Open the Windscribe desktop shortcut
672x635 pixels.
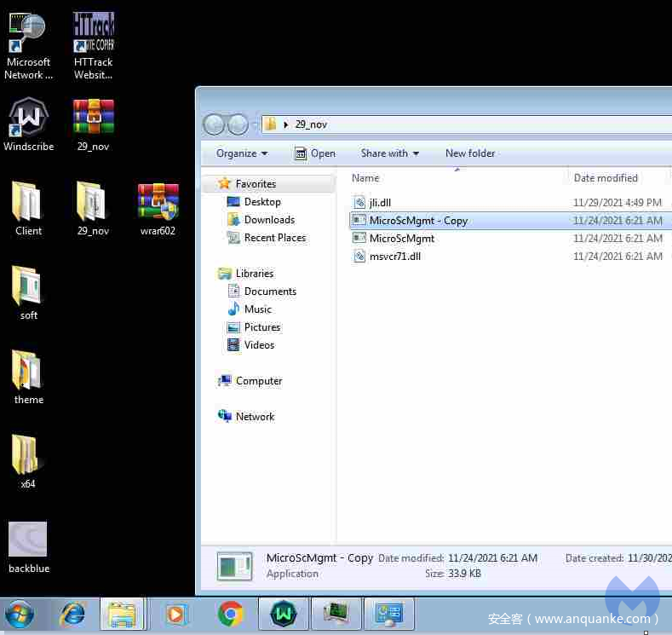click(29, 118)
